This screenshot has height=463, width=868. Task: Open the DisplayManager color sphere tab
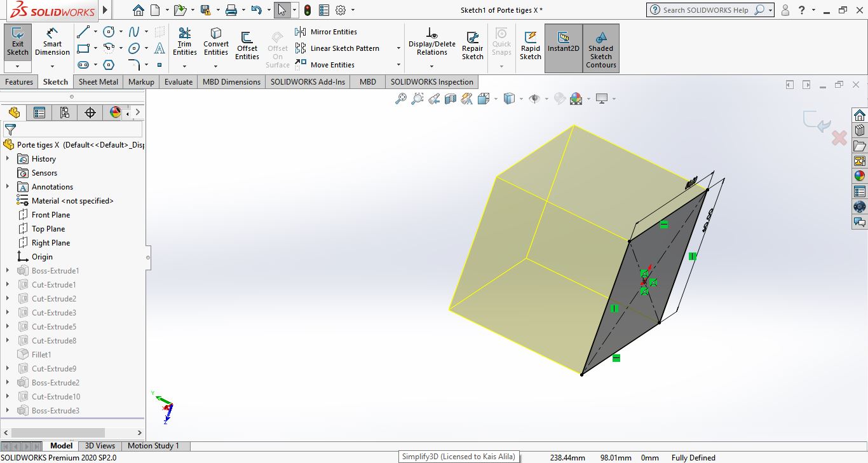pyautogui.click(x=115, y=113)
